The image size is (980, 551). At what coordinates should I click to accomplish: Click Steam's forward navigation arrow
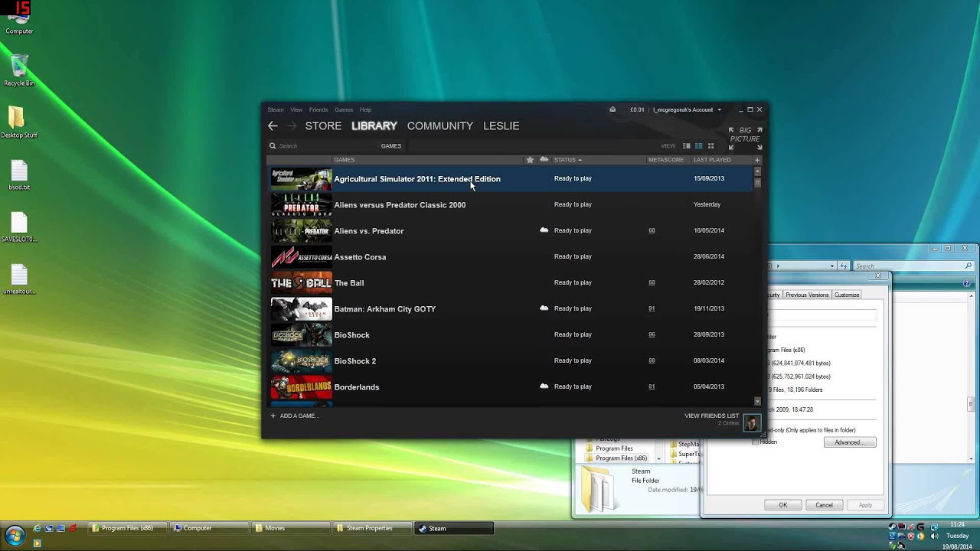pos(292,126)
